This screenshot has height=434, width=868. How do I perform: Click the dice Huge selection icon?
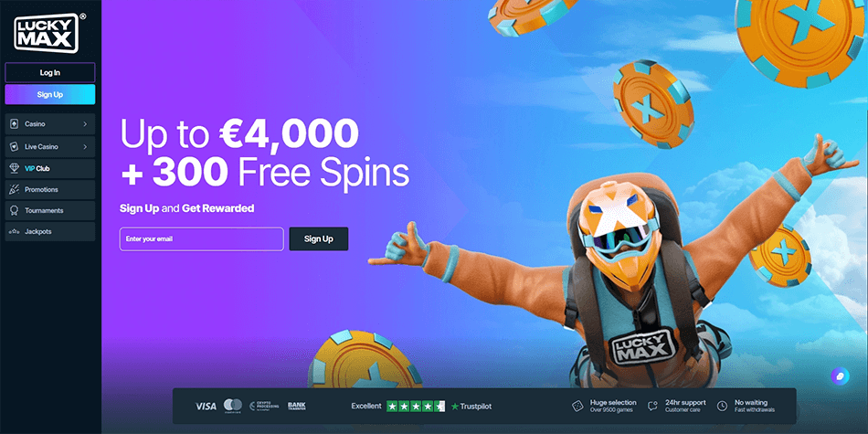tap(577, 406)
